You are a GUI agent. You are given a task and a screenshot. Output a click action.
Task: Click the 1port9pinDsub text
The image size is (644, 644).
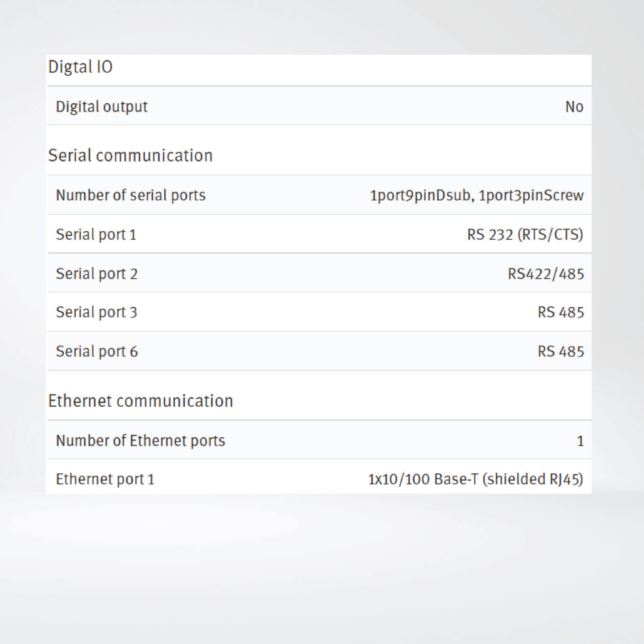(x=420, y=195)
